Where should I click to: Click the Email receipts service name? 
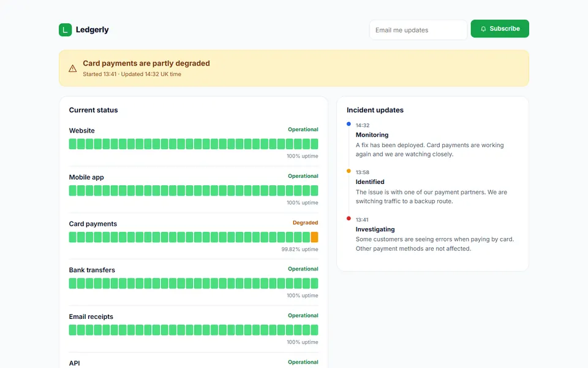tap(91, 316)
